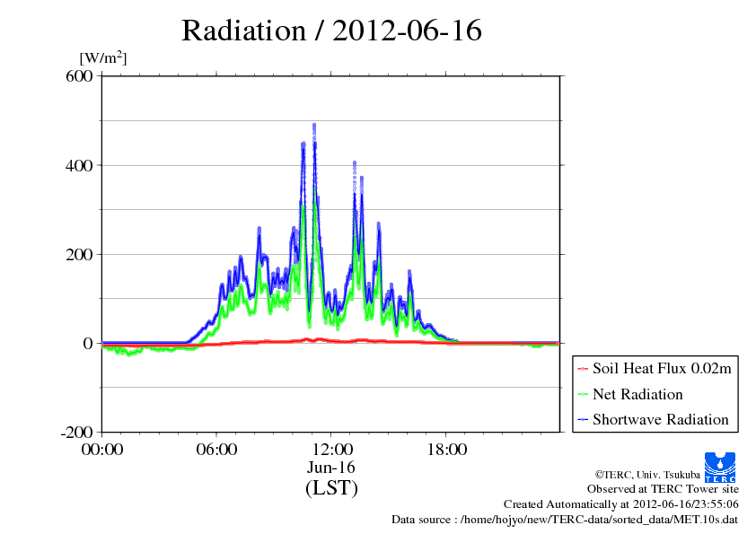
Task: Click the 'Observed at TERC Tower site' text
Action: tap(663, 489)
